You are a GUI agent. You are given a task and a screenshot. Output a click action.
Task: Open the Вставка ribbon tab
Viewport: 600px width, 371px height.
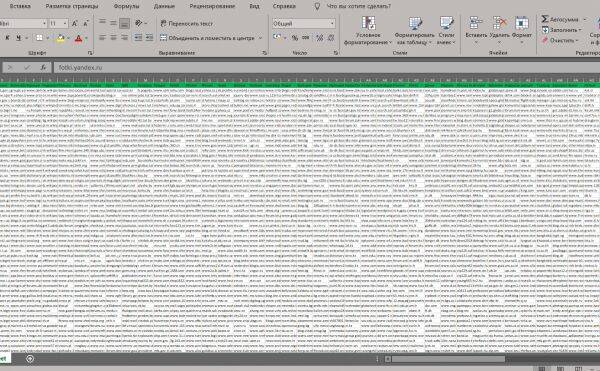coord(20,6)
